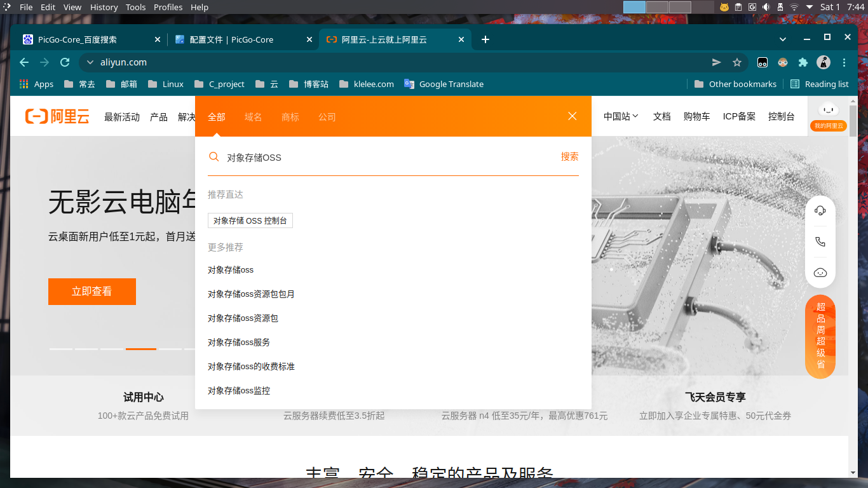
Task: Reload the aliyun.com page
Action: (x=65, y=62)
